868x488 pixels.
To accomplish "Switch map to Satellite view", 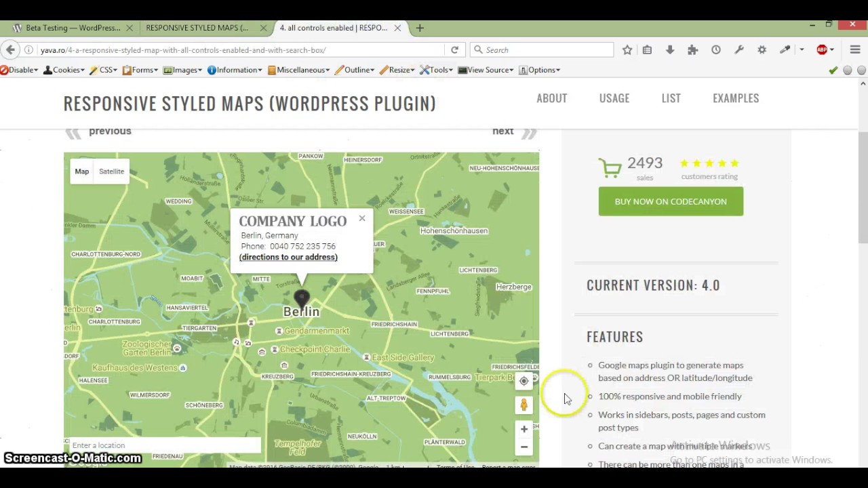I will (112, 171).
